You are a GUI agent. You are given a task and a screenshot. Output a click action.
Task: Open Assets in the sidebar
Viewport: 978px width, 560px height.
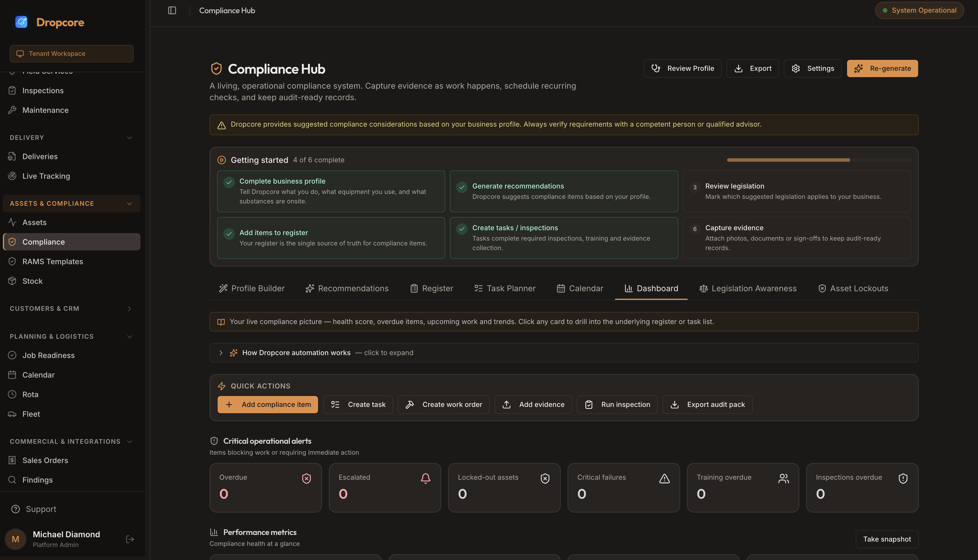(72, 222)
